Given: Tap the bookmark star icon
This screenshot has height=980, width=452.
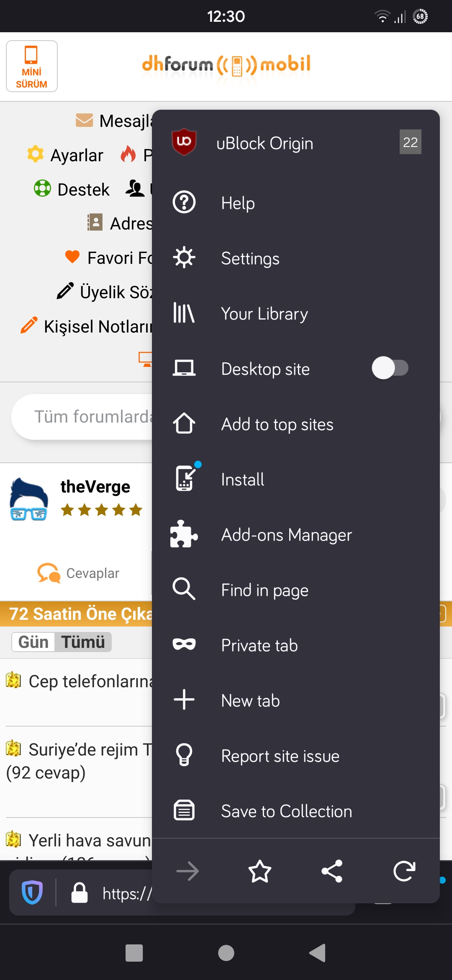Looking at the screenshot, I should point(260,872).
